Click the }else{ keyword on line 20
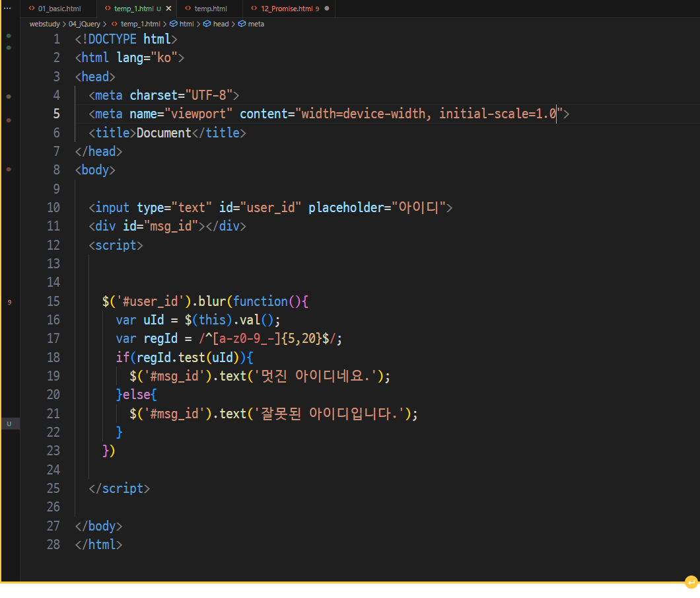The width and height of the screenshot is (700, 598). (x=136, y=394)
